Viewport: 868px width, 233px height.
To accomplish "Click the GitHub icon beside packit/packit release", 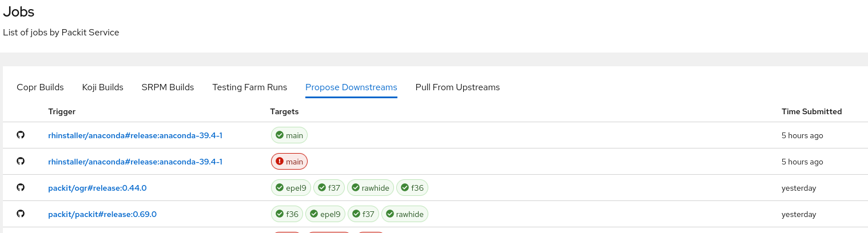I will [x=21, y=214].
